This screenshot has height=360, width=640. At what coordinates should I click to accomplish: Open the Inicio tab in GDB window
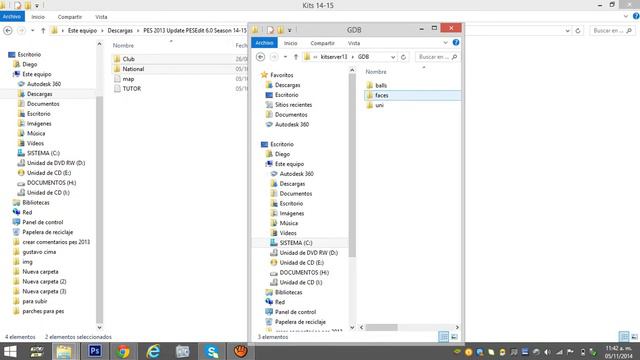pyautogui.click(x=291, y=43)
